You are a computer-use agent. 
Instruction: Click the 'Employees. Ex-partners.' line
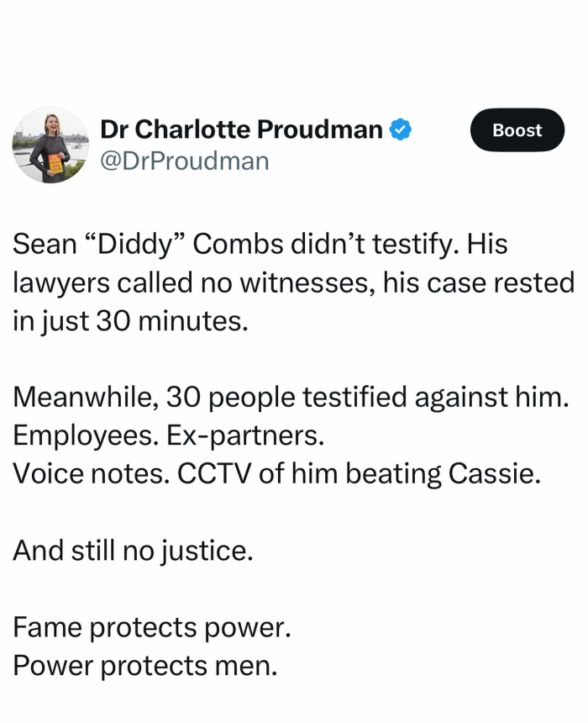pos(168,436)
